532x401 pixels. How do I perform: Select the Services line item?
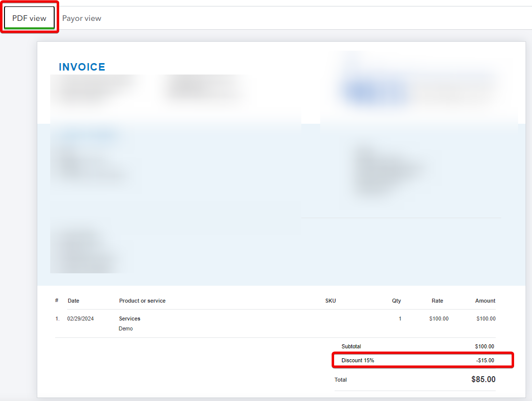[x=130, y=319]
